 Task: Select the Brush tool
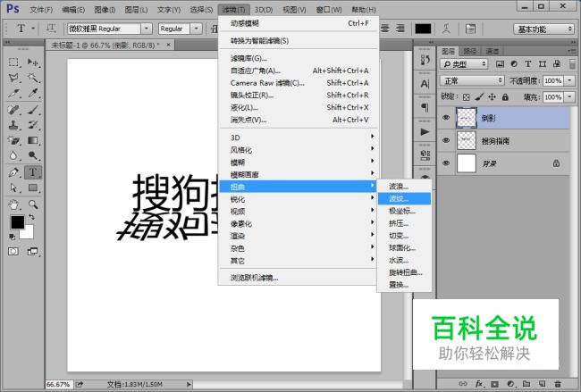tap(33, 110)
